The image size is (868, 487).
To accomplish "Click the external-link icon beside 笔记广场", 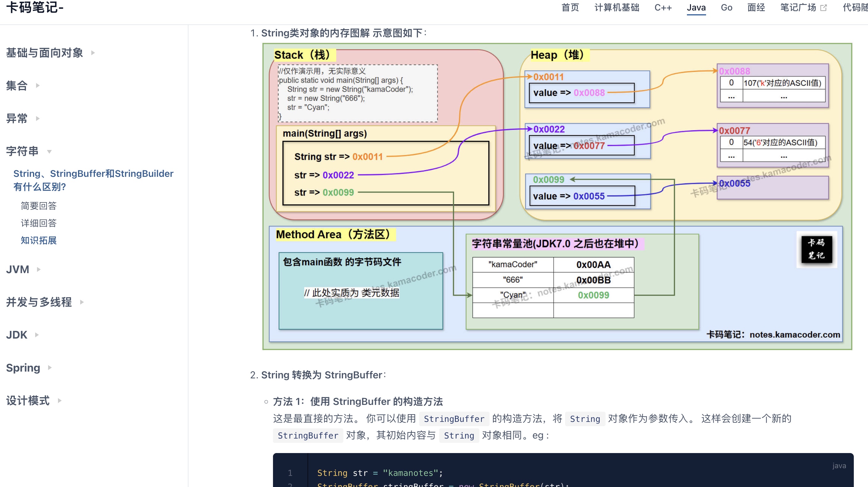I will pyautogui.click(x=824, y=8).
